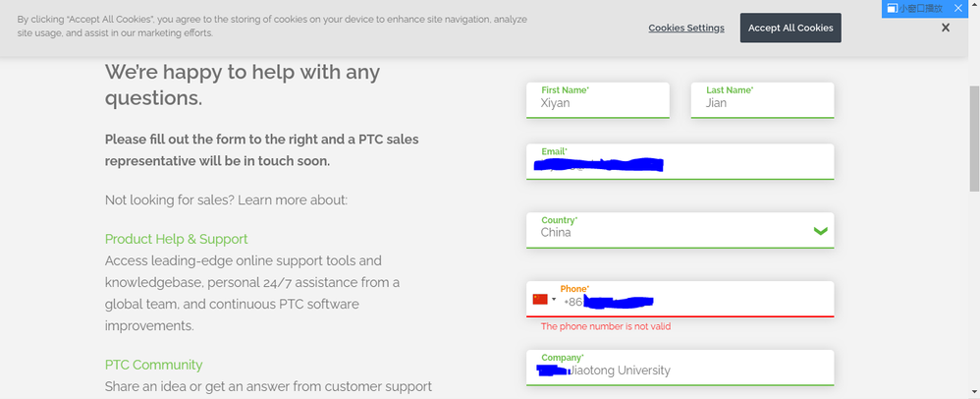The width and height of the screenshot is (980, 399).
Task: Click the China flag icon in the Phone field
Action: [539, 299]
